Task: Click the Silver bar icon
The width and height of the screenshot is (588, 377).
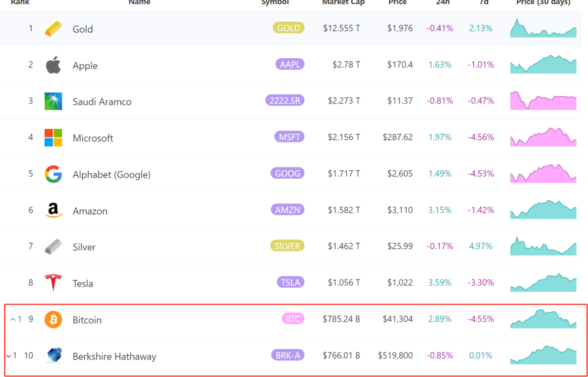Action: (53, 246)
